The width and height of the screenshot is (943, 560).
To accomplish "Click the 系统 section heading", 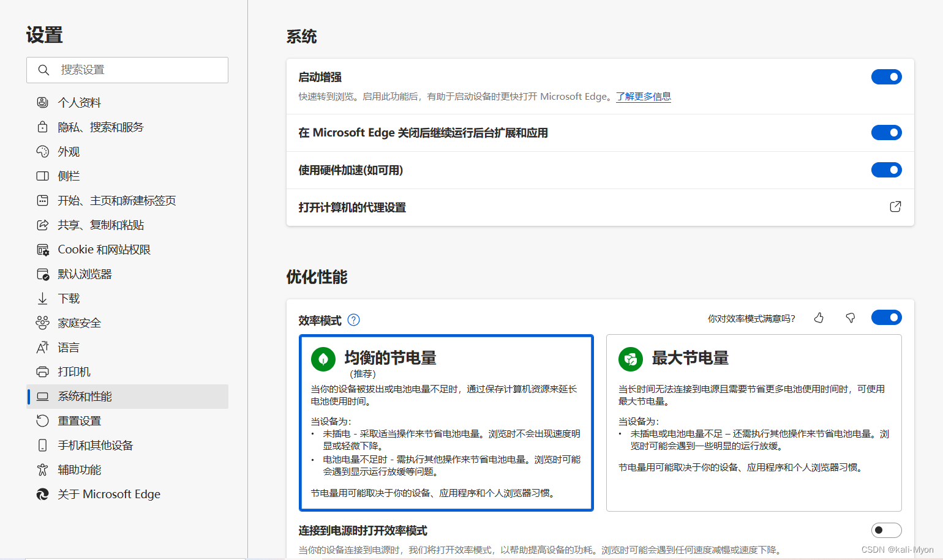I will tap(301, 37).
